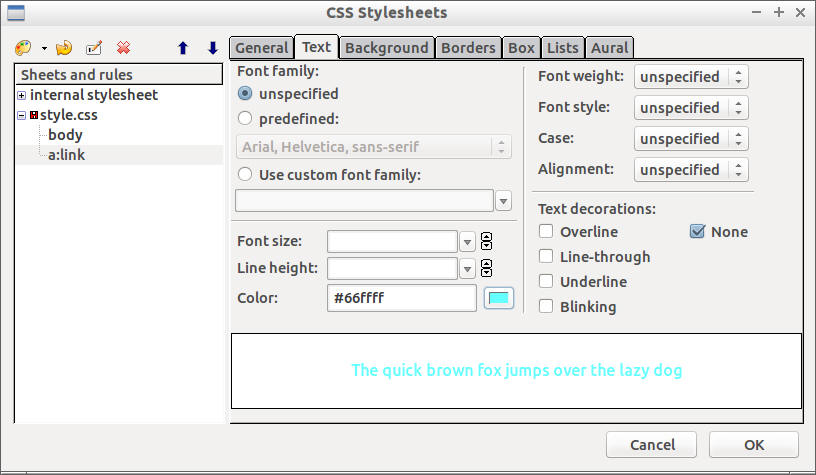This screenshot has height=475, width=816.
Task: Click the cyan color swatch button
Action: click(x=498, y=298)
